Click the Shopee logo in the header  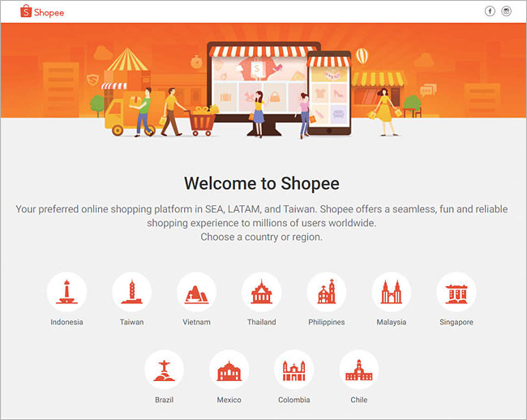coord(42,12)
